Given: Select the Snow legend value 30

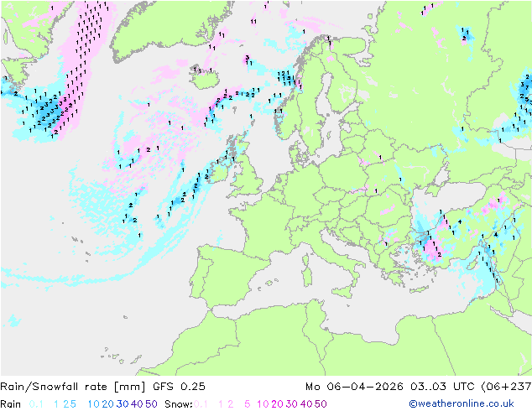Looking at the screenshot, I should 291,404.
